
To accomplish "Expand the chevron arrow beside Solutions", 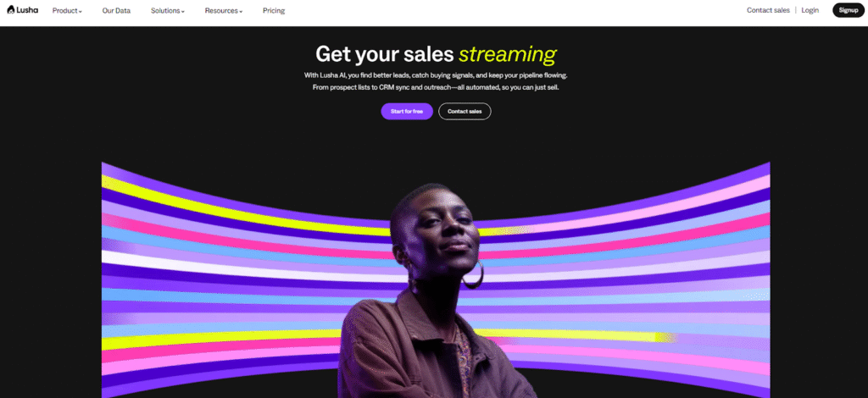I will pos(183,12).
